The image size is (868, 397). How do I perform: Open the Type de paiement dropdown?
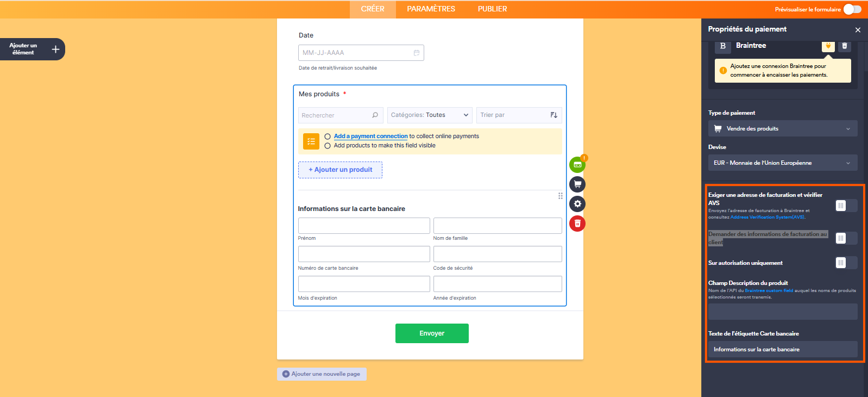[782, 129]
